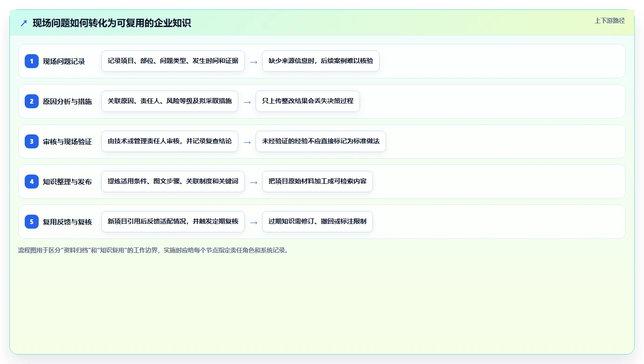Click step badge 1 for 现场问题记录

pyautogui.click(x=32, y=61)
